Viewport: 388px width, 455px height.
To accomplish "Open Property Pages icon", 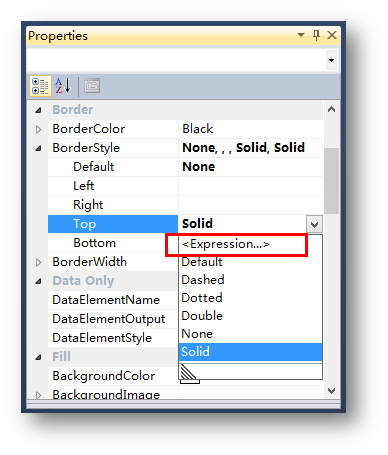I will click(x=92, y=86).
